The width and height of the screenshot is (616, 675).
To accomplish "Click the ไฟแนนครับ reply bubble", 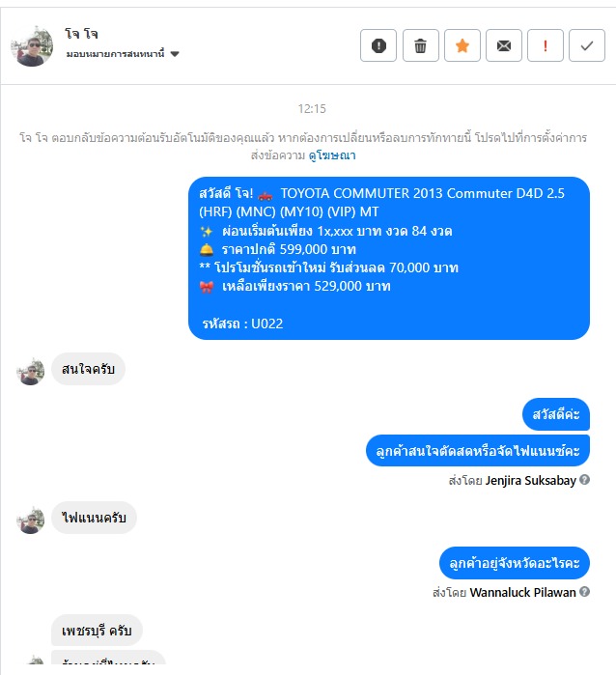I will click(94, 518).
